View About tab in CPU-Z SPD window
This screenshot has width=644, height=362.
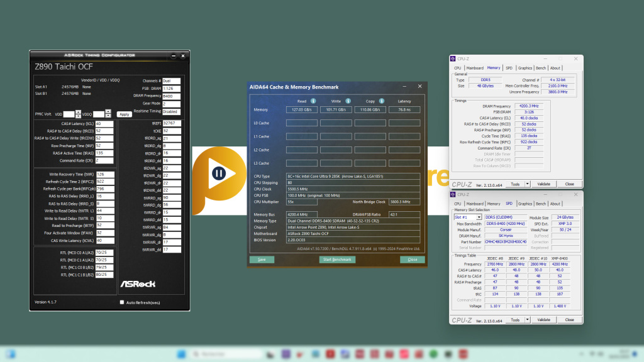(x=555, y=204)
